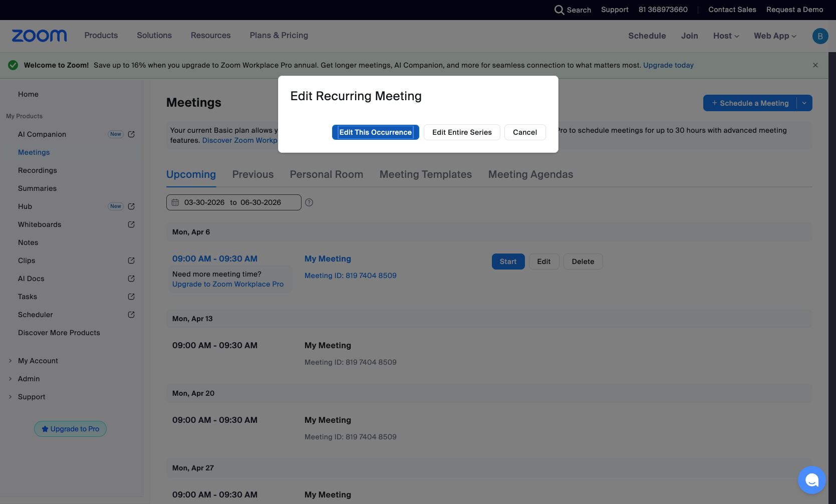Click the green welcome checkmark icon
836x504 pixels.
(13, 65)
